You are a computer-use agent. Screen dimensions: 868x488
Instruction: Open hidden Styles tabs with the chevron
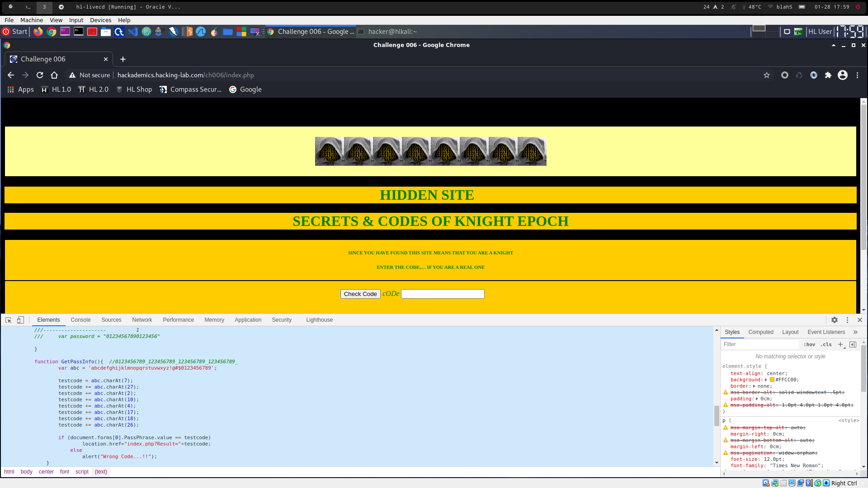coord(855,332)
